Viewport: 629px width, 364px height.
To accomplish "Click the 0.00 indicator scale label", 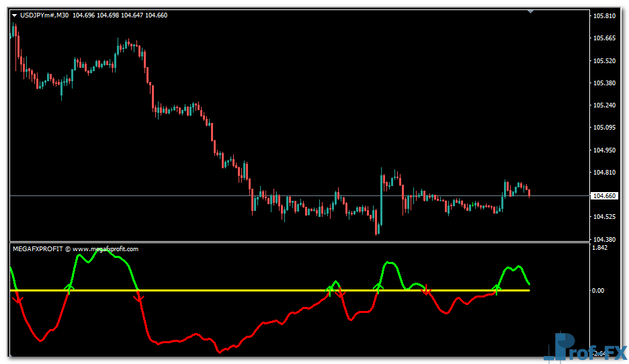I will 599,291.
